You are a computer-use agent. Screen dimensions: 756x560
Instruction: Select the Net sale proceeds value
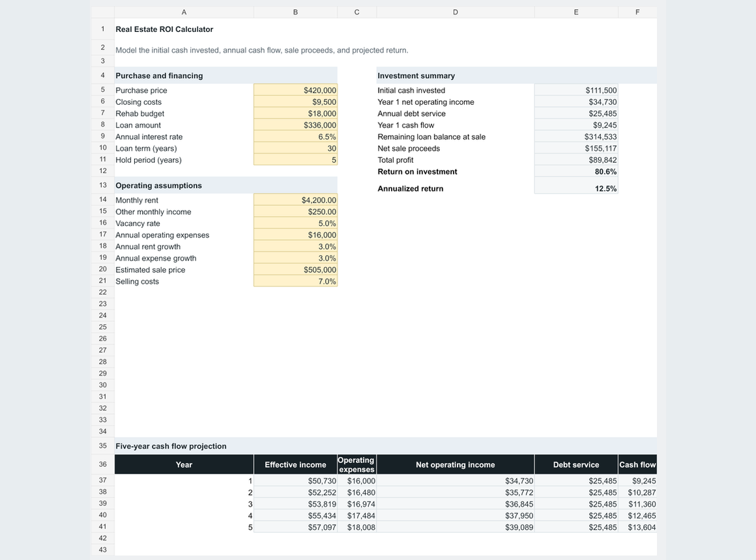576,148
